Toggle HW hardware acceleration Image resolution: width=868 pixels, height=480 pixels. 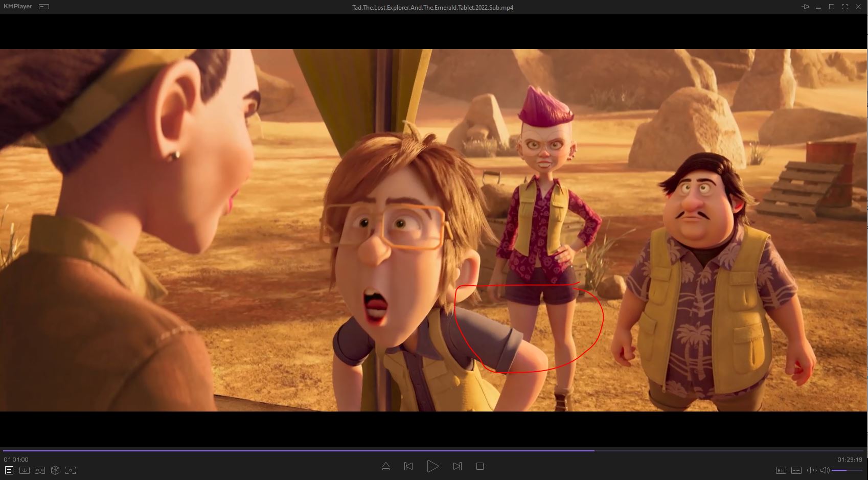(x=781, y=470)
